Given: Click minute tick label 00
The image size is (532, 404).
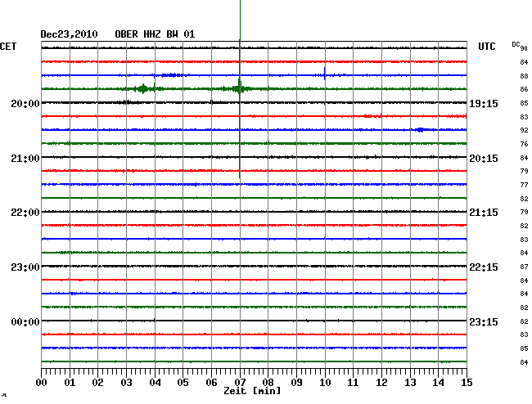Looking at the screenshot, I should point(42,382).
